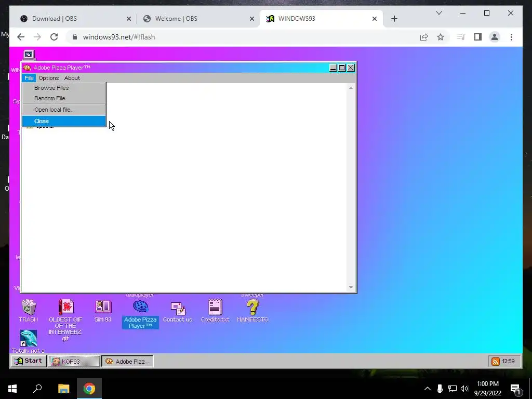Click the Pizza Player title bar icon
This screenshot has height=399, width=532.
coord(27,68)
